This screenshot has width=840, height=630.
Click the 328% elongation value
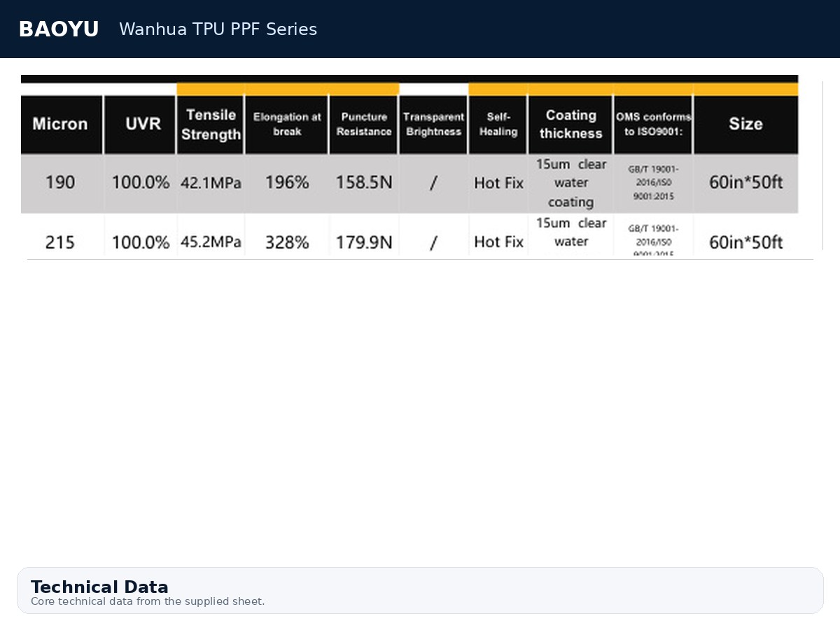[287, 242]
